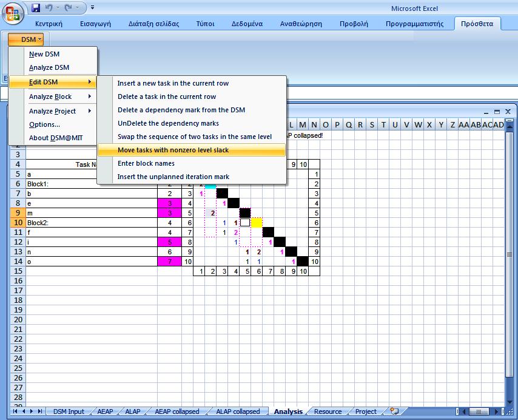Select column header Q
Screen dimensions: 518x420
[x=349, y=125]
